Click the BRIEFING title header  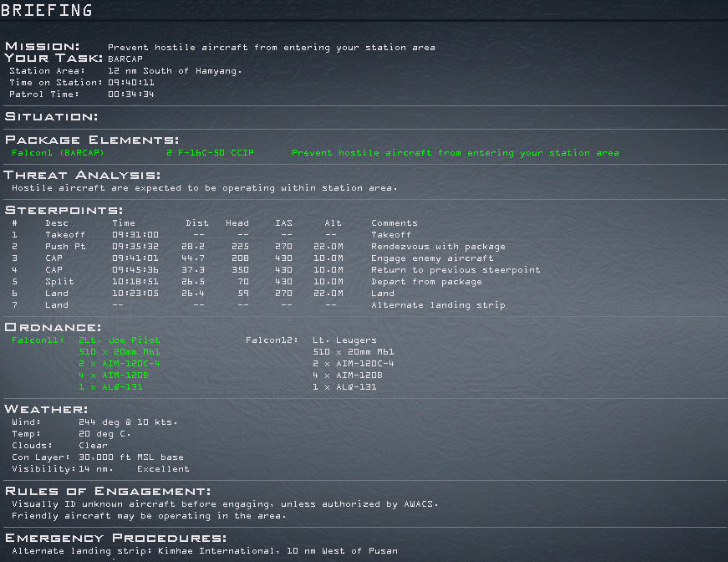(47, 11)
